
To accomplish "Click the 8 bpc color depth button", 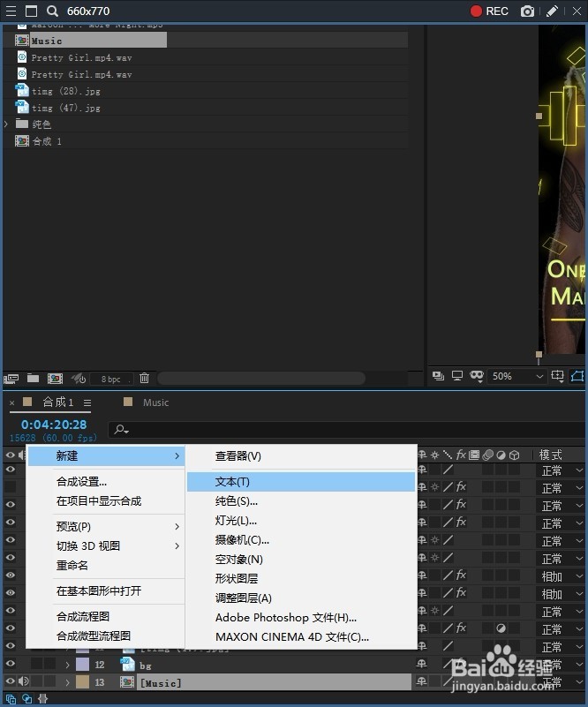I will (x=111, y=379).
